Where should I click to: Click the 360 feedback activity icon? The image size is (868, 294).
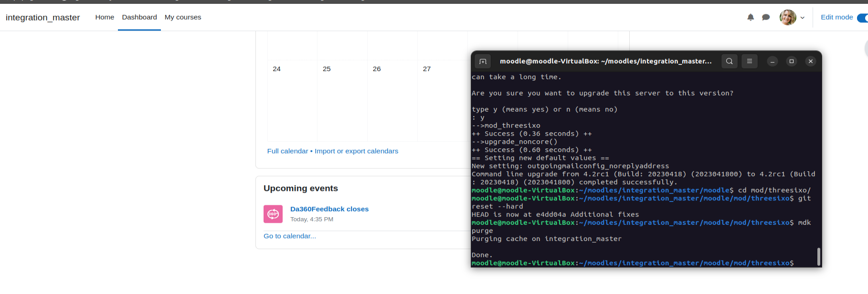point(273,214)
